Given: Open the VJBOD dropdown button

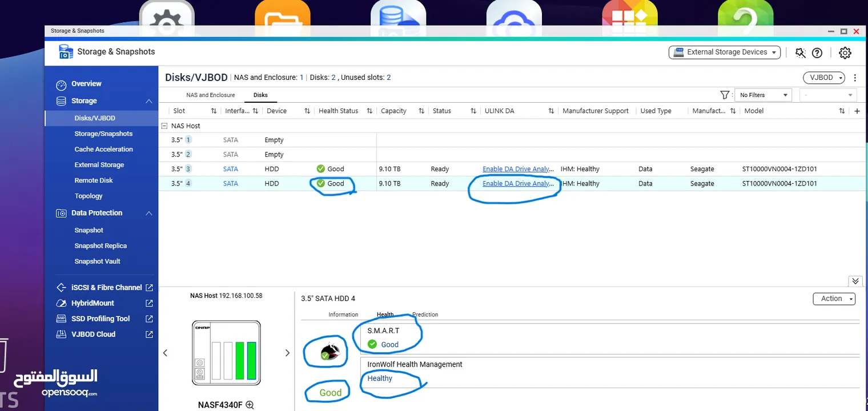Looking at the screenshot, I should point(824,78).
